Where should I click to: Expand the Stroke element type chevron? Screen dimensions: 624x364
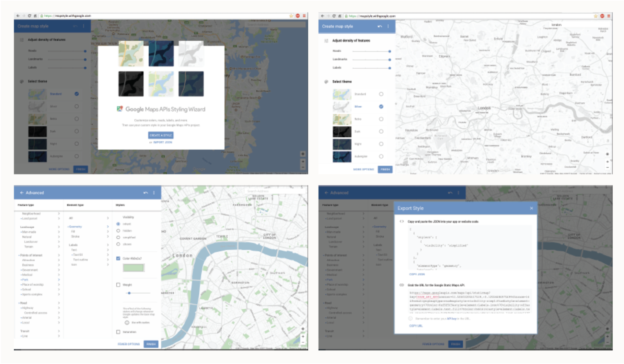[x=108, y=237]
